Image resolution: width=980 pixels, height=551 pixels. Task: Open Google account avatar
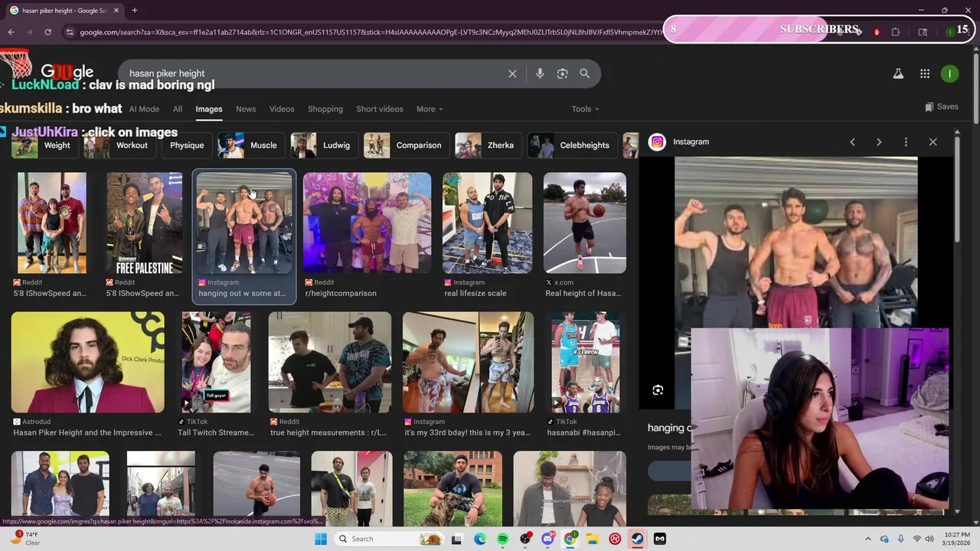coord(949,73)
